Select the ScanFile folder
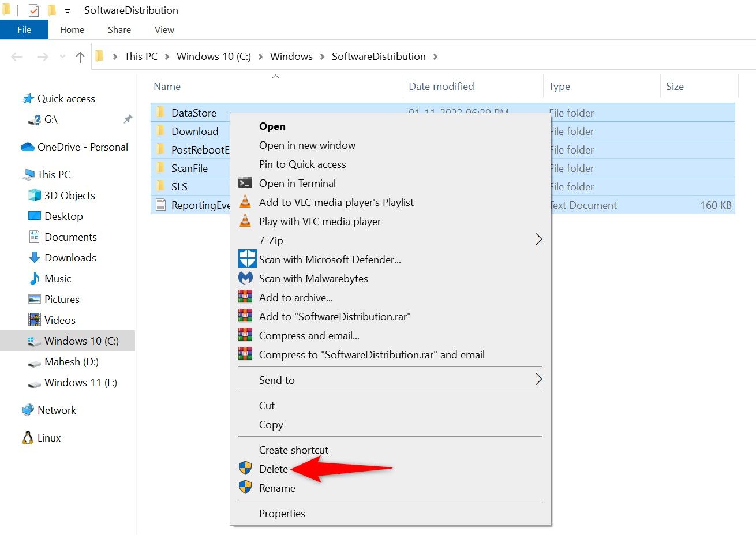 click(x=189, y=168)
